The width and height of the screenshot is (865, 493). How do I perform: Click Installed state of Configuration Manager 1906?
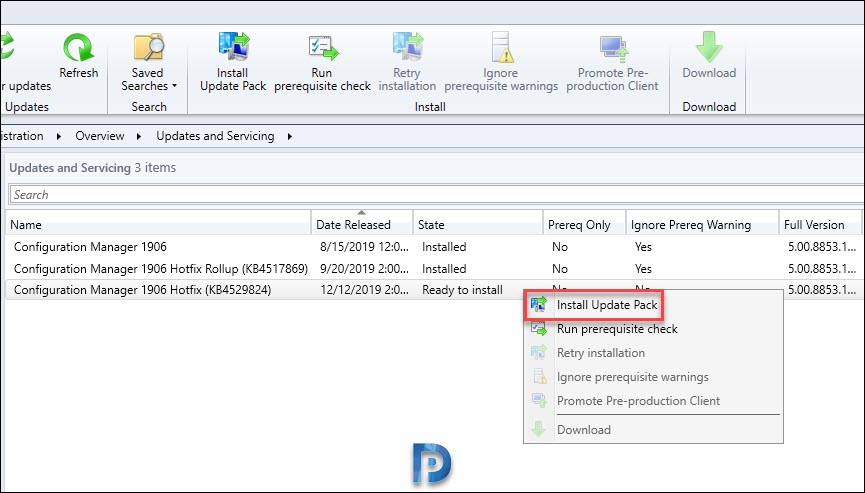[444, 246]
